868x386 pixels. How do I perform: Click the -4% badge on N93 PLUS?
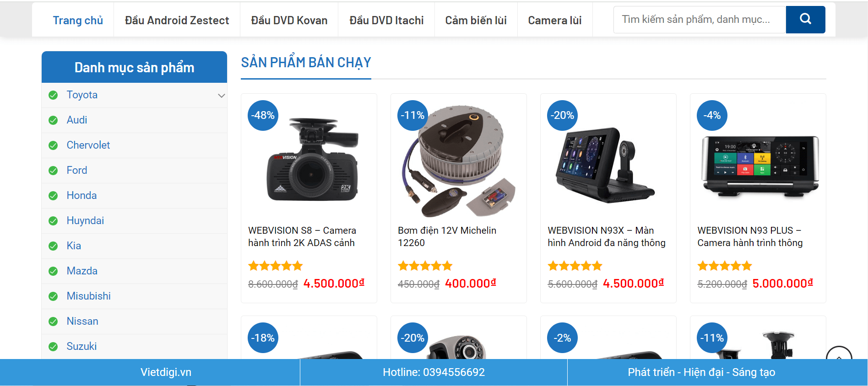[x=712, y=115]
